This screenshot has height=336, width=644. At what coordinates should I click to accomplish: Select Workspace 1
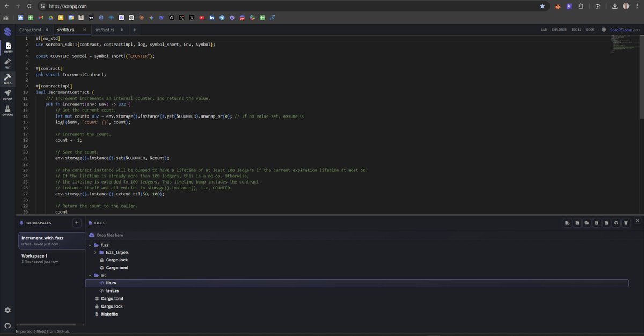point(51,259)
